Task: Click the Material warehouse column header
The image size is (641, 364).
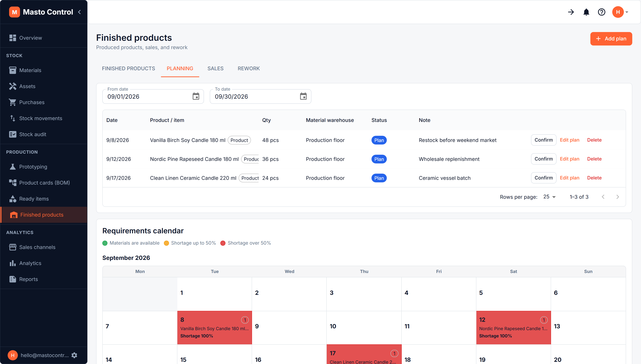Action: point(330,120)
